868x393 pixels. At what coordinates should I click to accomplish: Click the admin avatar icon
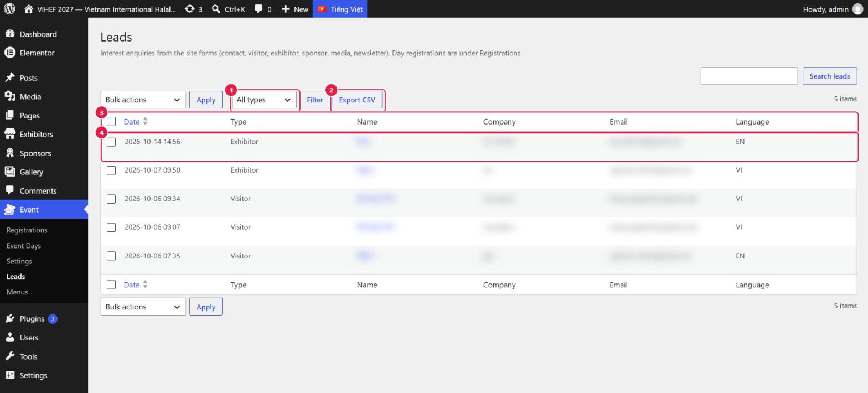point(857,9)
